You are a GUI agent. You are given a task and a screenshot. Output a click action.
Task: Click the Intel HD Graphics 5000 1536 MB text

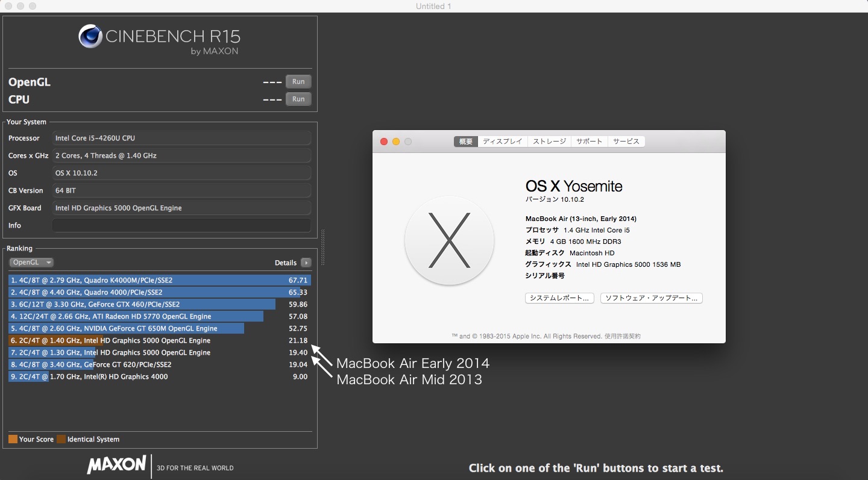(x=629, y=264)
